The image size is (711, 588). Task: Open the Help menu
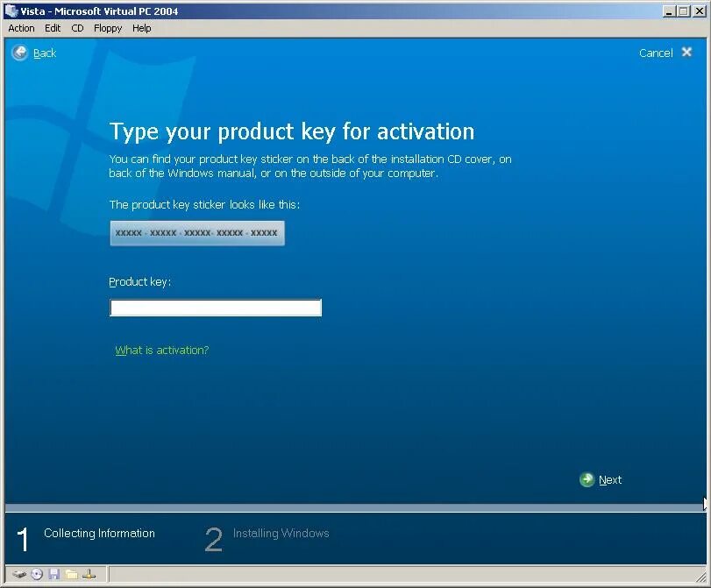[x=142, y=28]
